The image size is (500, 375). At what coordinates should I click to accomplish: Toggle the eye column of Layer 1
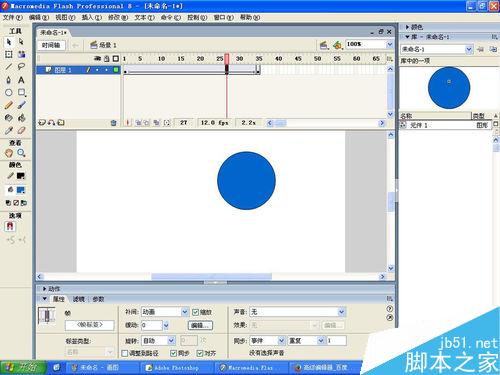click(x=97, y=70)
